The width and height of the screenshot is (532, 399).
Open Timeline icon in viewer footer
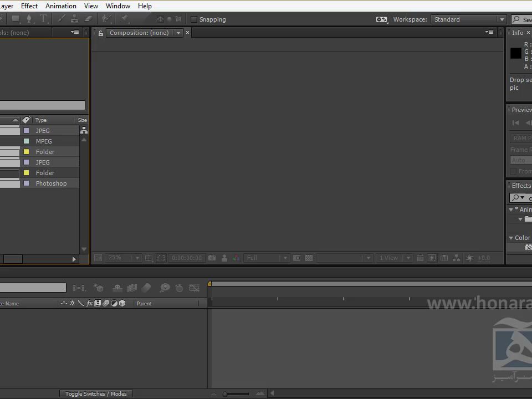pyautogui.click(x=444, y=258)
